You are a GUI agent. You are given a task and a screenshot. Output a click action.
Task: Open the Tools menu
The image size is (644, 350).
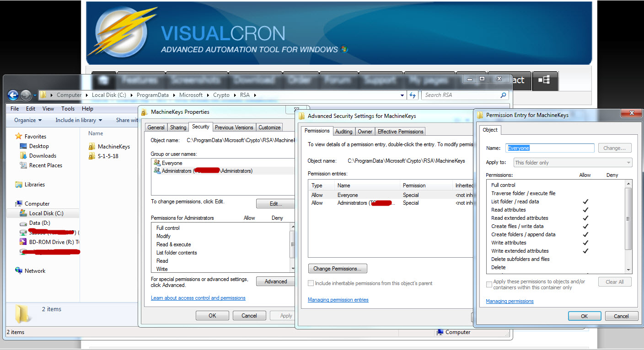tap(68, 109)
